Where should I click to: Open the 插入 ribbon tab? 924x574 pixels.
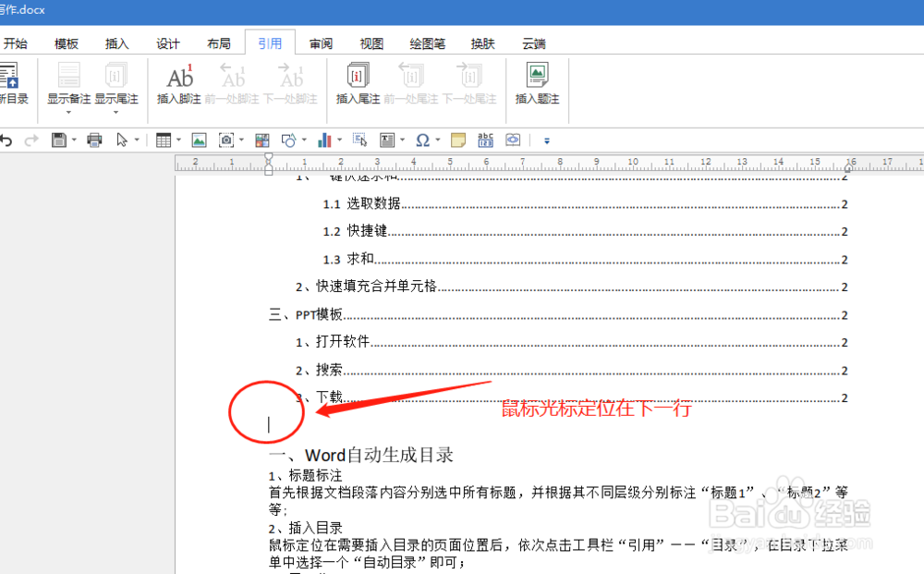116,43
